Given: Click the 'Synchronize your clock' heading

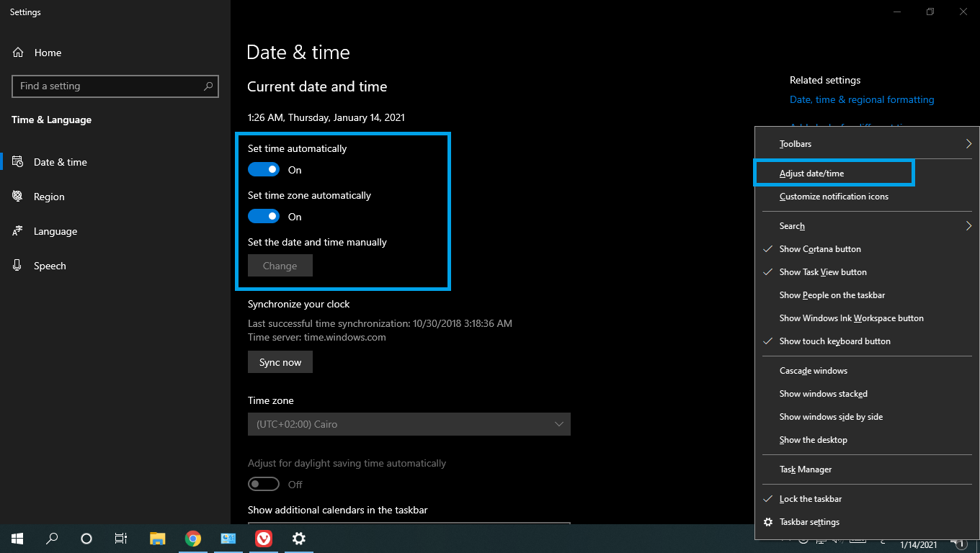Looking at the screenshot, I should click(x=299, y=304).
